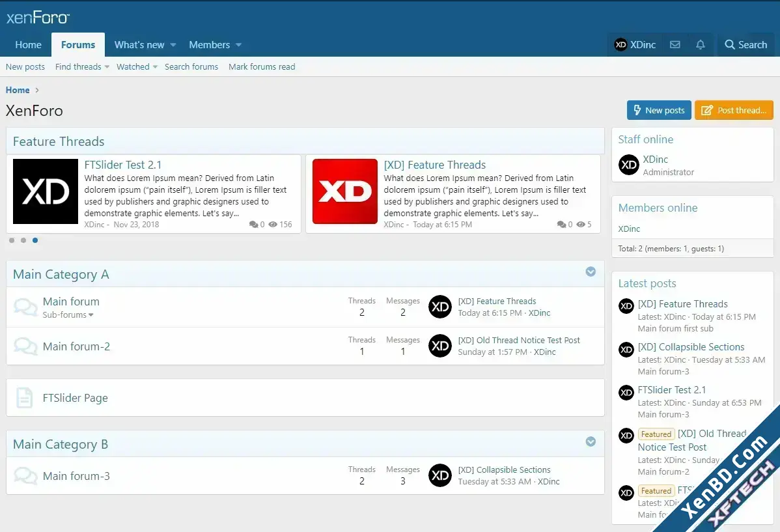
Task: Click the replies icon on FTSlider Test card
Action: pos(254,225)
